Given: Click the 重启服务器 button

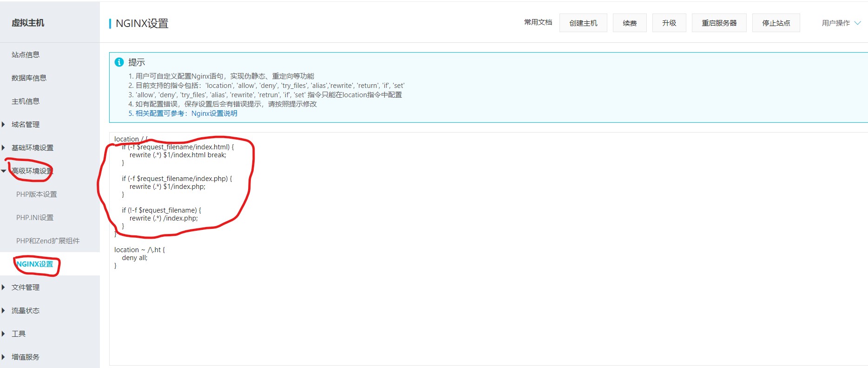Looking at the screenshot, I should pyautogui.click(x=719, y=23).
